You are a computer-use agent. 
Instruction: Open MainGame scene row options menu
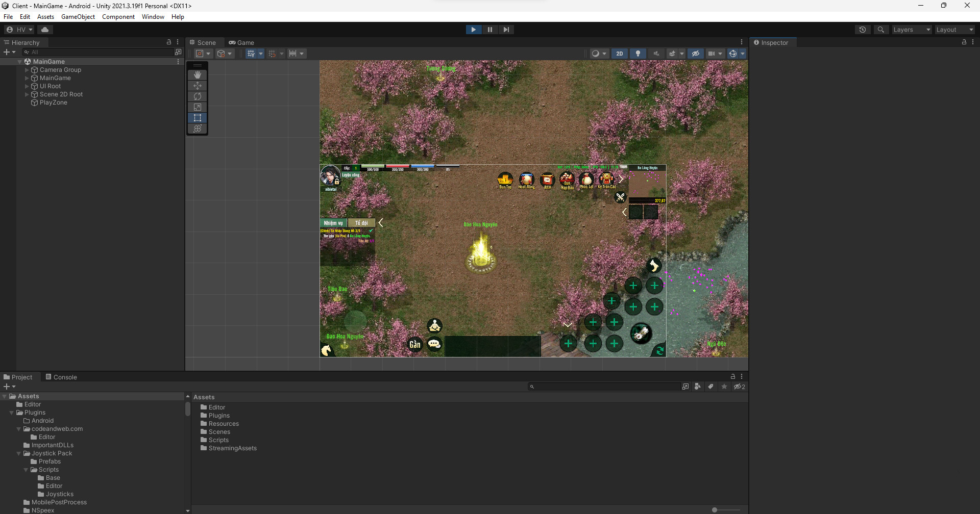tap(178, 62)
